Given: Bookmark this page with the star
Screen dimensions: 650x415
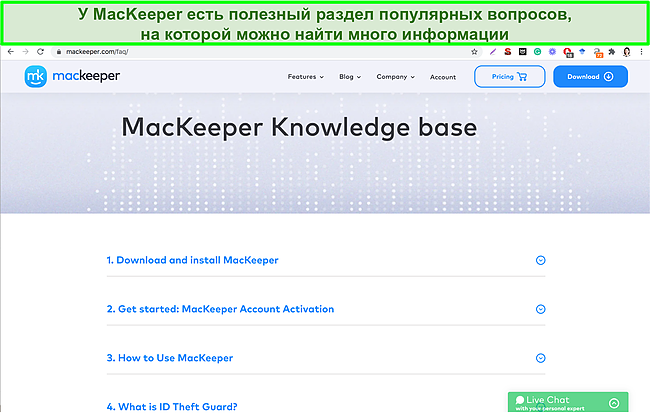Looking at the screenshot, I should click(474, 52).
